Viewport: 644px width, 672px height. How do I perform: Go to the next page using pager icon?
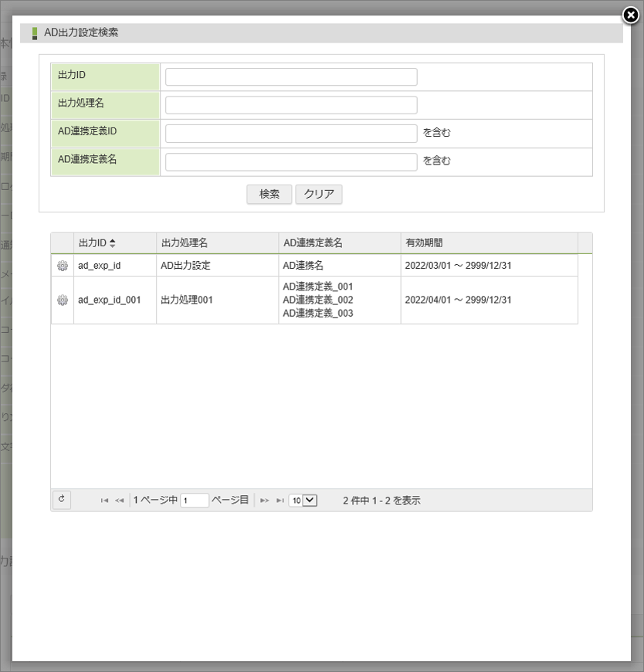click(x=264, y=501)
